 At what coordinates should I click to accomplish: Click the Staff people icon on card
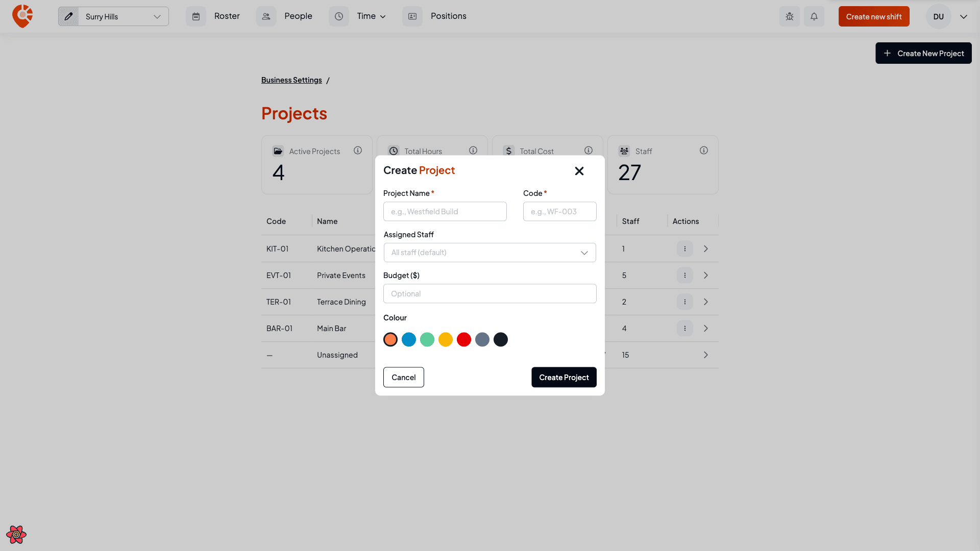624,151
